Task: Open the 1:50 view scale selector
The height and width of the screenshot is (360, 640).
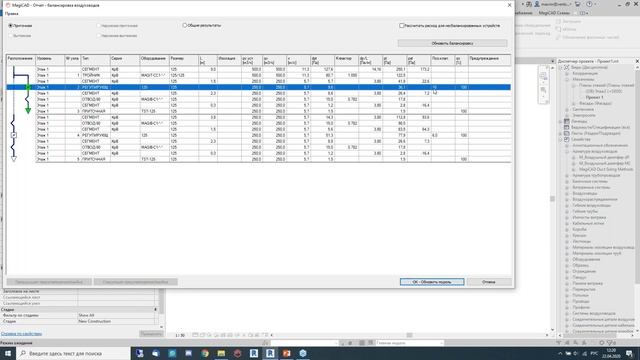Action: coord(180,335)
